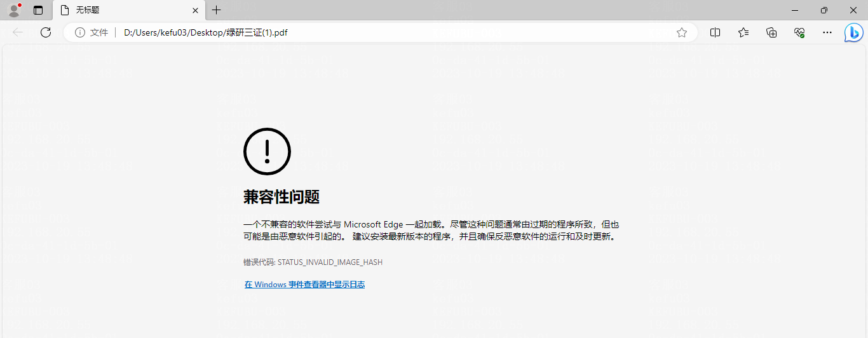Open Settings and more ellipsis menu

point(827,32)
